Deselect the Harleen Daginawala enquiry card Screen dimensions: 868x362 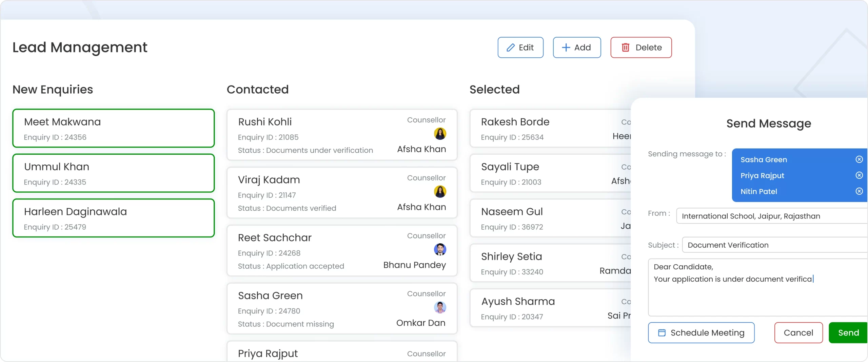[113, 218]
